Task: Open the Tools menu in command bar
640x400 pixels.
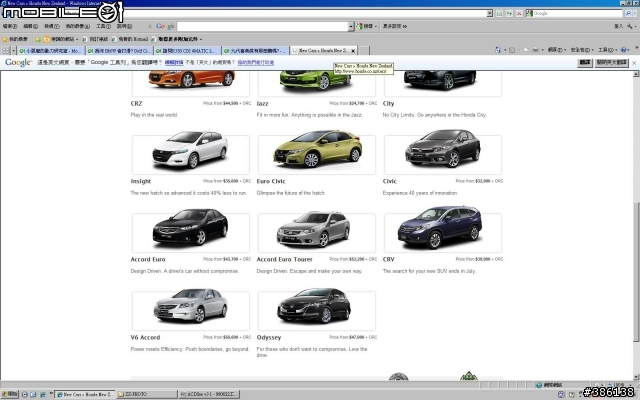Action: [x=607, y=50]
